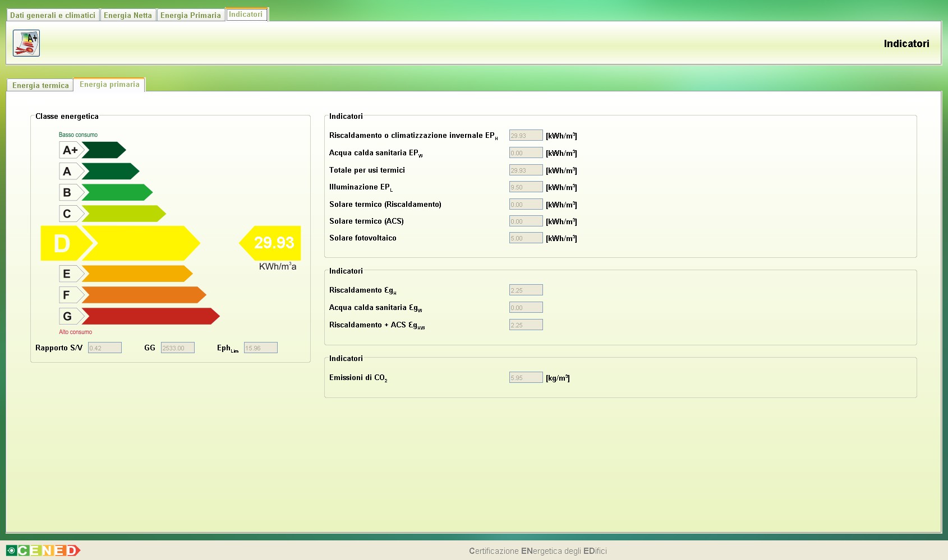Select the Indicatori tab
This screenshot has height=560, width=948.
pyautogui.click(x=246, y=15)
